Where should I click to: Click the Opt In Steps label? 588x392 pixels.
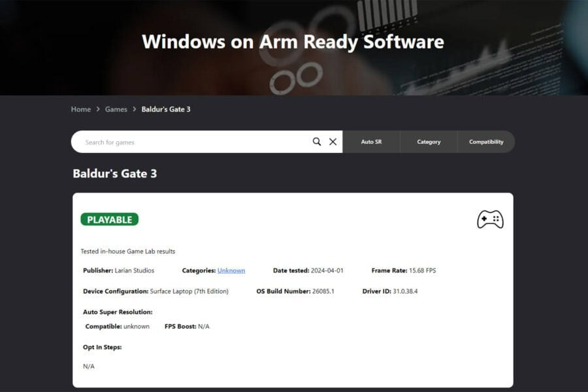(x=103, y=347)
